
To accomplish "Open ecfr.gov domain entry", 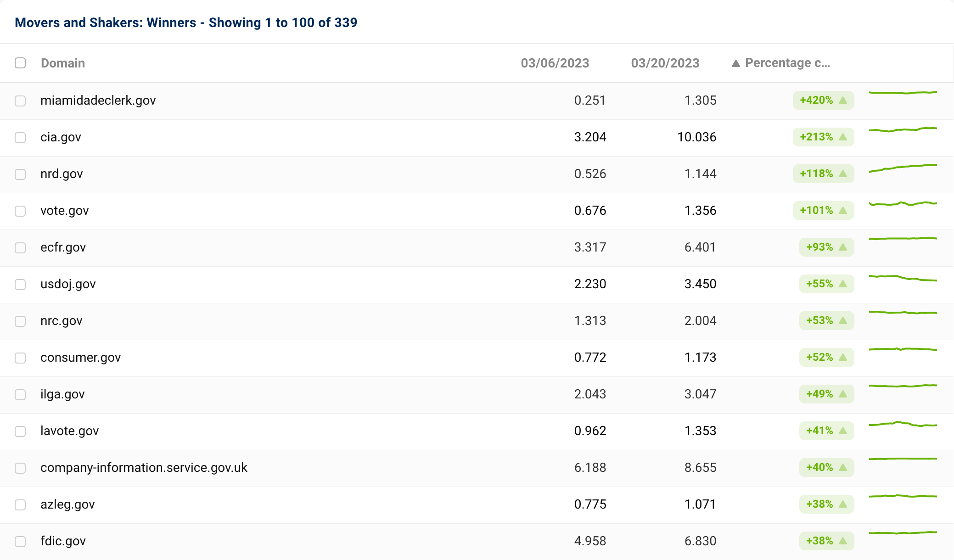I will 63,247.
